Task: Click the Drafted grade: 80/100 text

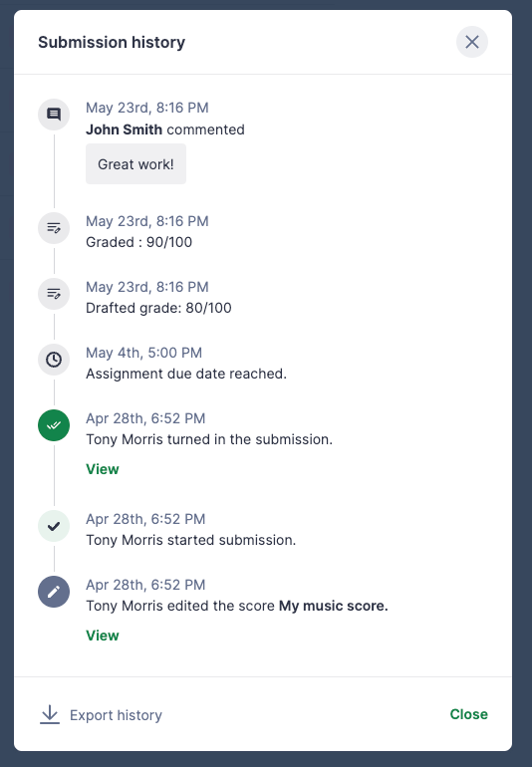Action: tap(158, 308)
